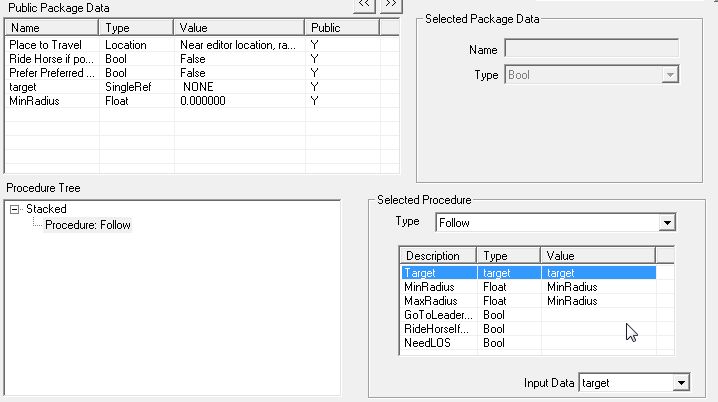This screenshot has height=402, width=718.
Task: Open the procedure Type dropdown
Action: tap(666, 222)
